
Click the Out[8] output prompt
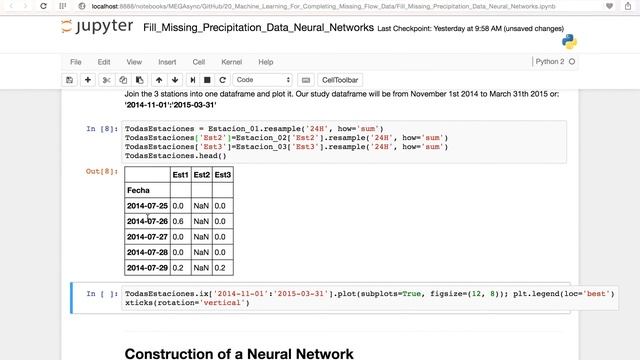tap(102, 171)
